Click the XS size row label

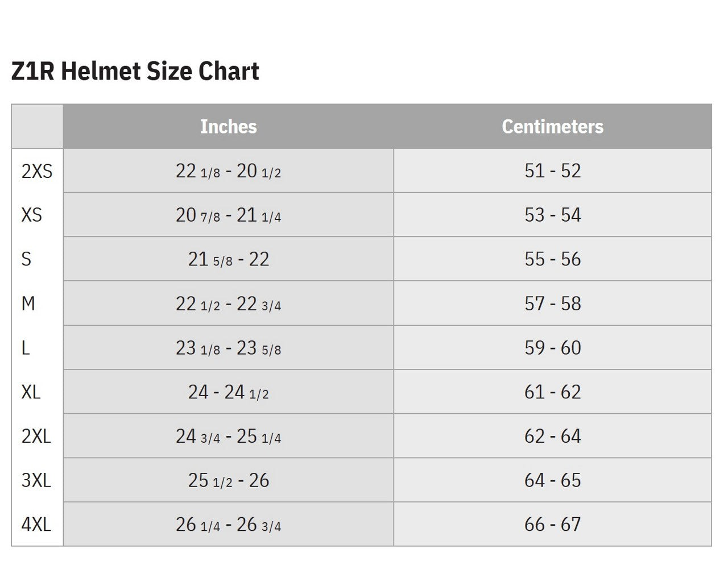coord(32,215)
